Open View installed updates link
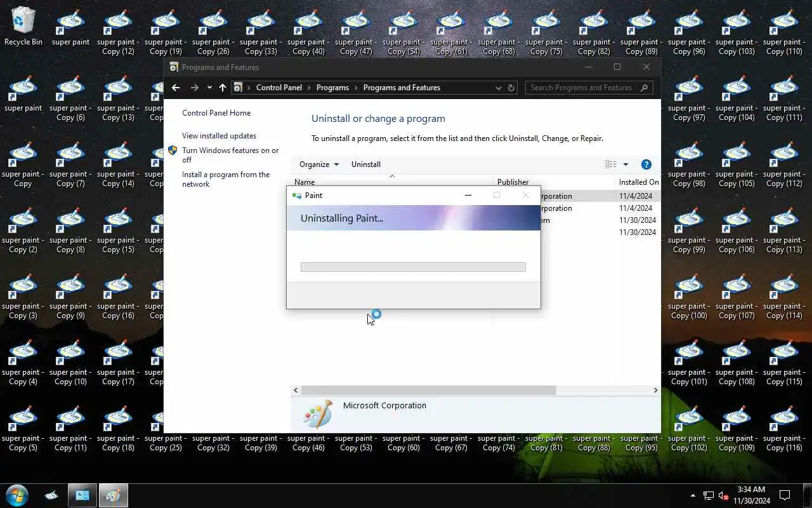The image size is (812, 508). pyautogui.click(x=219, y=136)
